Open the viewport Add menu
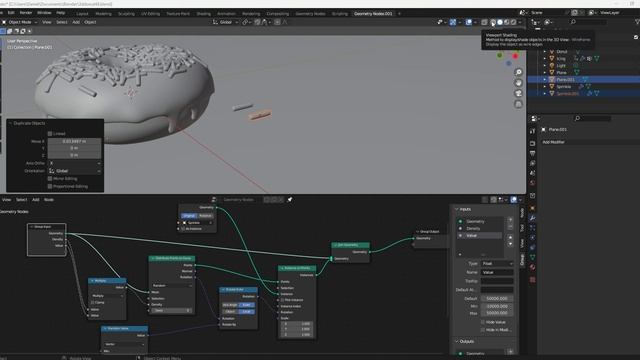The height and width of the screenshot is (360, 640). click(76, 22)
